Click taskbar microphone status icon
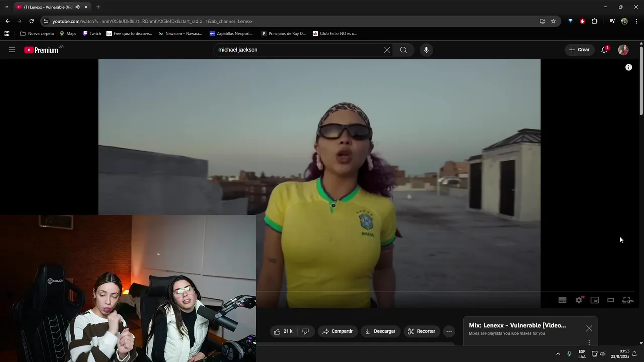The width and height of the screenshot is (644, 362). (x=569, y=354)
